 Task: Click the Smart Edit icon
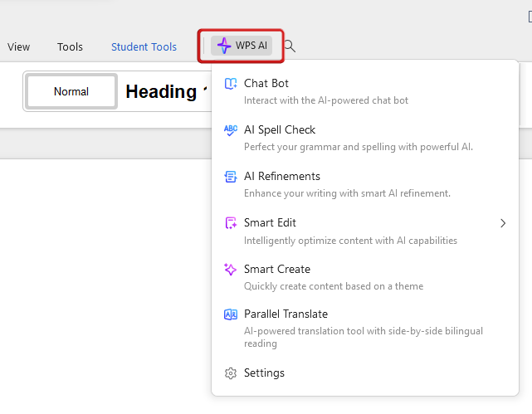[231, 223]
